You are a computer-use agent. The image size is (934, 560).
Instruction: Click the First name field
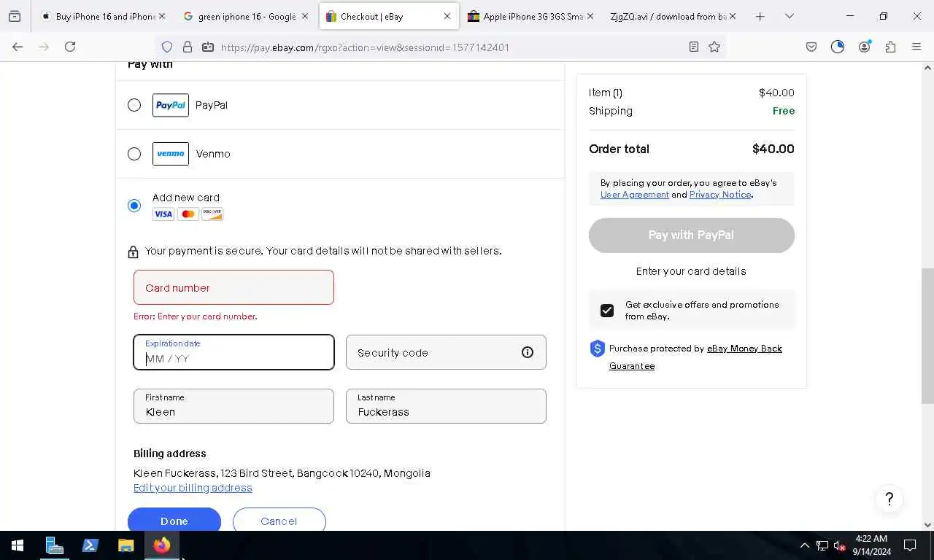[x=233, y=406]
